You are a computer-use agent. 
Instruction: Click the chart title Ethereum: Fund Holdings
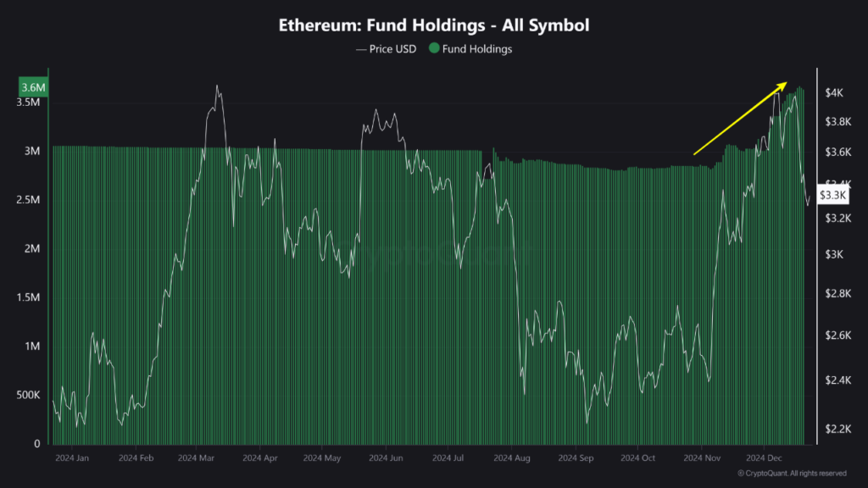point(434,25)
